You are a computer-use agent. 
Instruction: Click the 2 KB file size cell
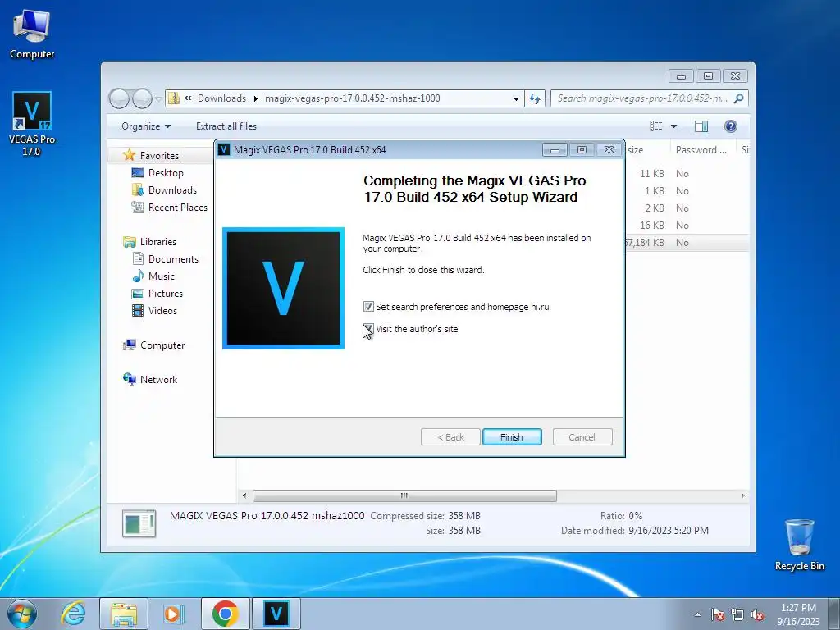coord(654,208)
